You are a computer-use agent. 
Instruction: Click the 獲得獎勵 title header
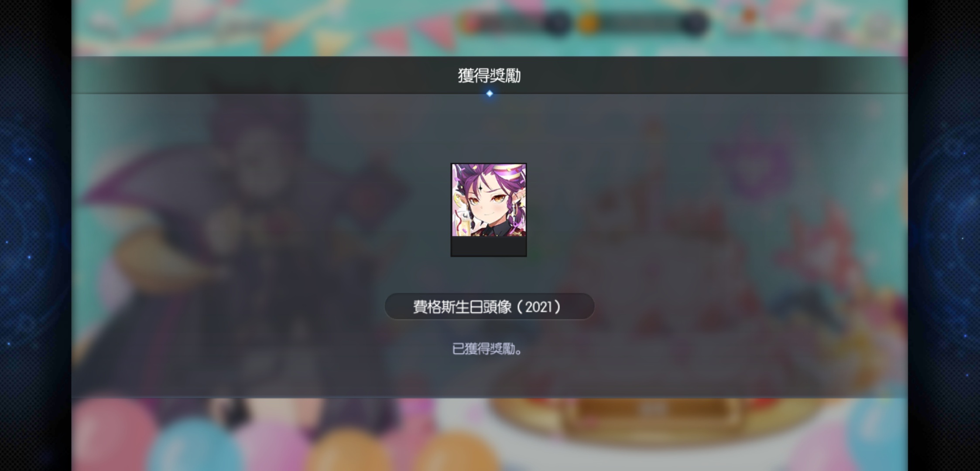(x=489, y=75)
